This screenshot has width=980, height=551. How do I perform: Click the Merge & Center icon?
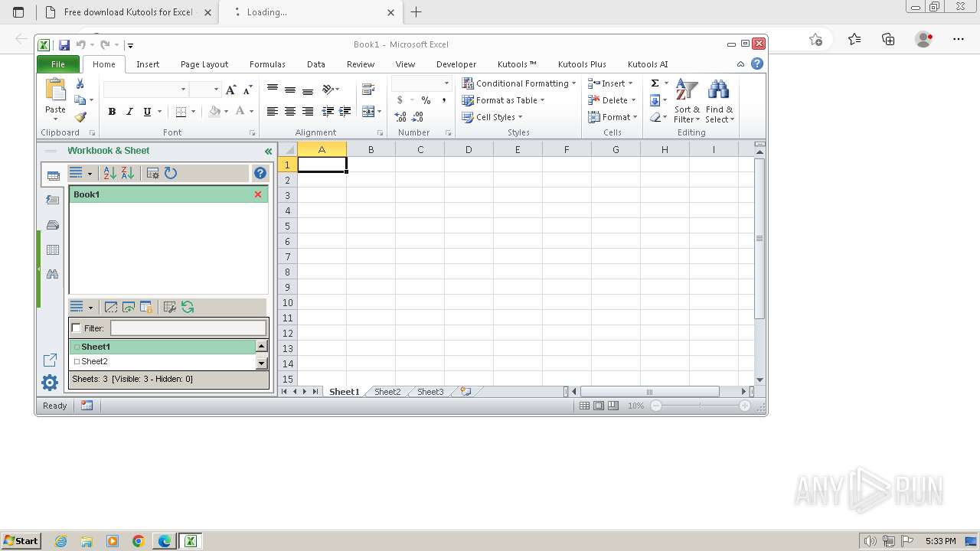point(368,112)
